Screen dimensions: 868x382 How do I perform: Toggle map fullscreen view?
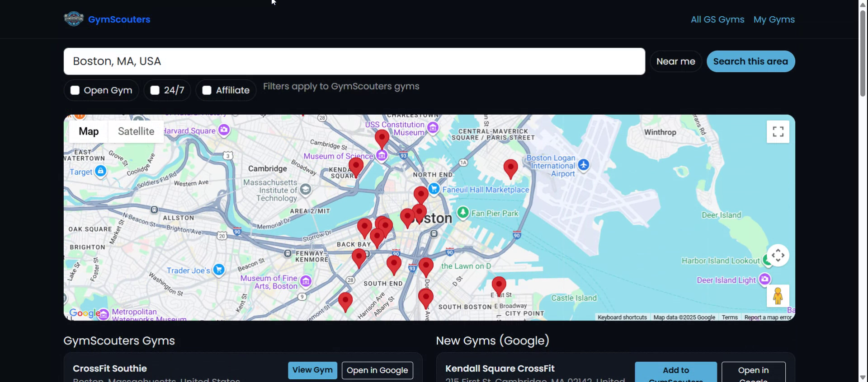click(x=778, y=131)
